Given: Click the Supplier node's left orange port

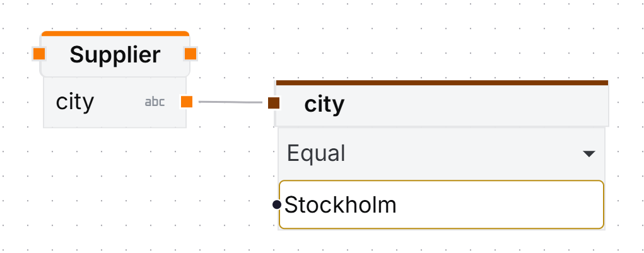Looking at the screenshot, I should click(39, 54).
